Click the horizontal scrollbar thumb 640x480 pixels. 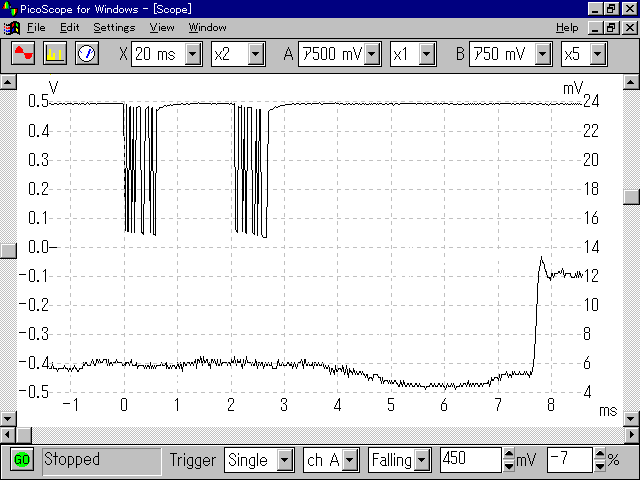[x=24, y=435]
